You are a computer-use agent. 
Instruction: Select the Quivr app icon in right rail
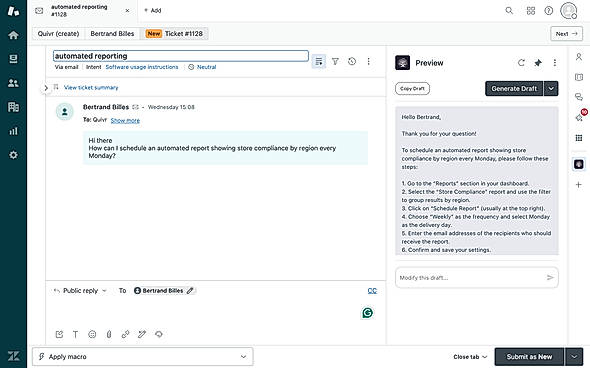pyautogui.click(x=579, y=164)
